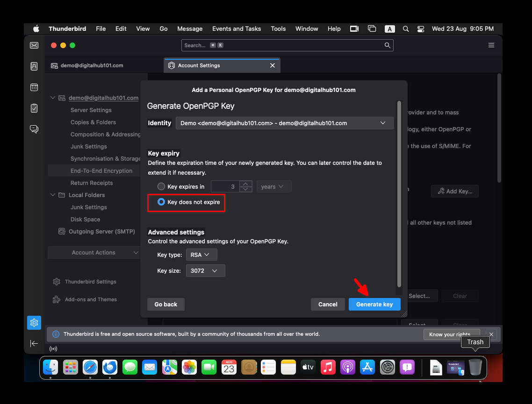
Task: Open the Events and Tasks menu
Action: click(237, 29)
